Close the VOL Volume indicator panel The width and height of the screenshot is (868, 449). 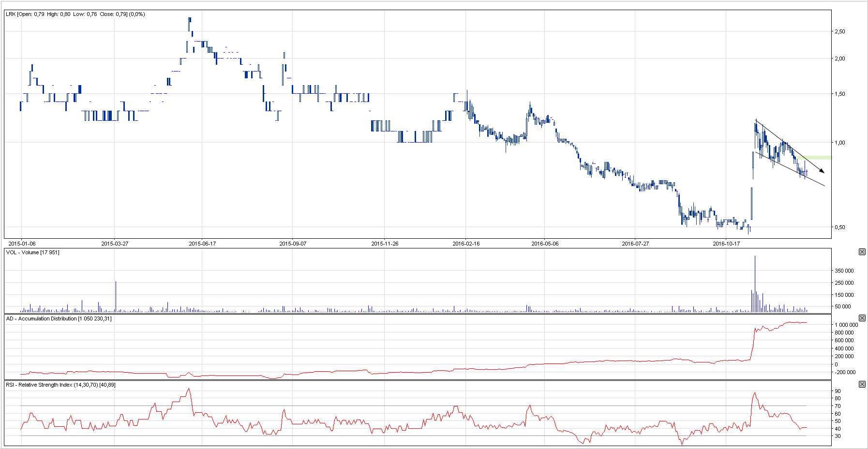pyautogui.click(x=862, y=252)
